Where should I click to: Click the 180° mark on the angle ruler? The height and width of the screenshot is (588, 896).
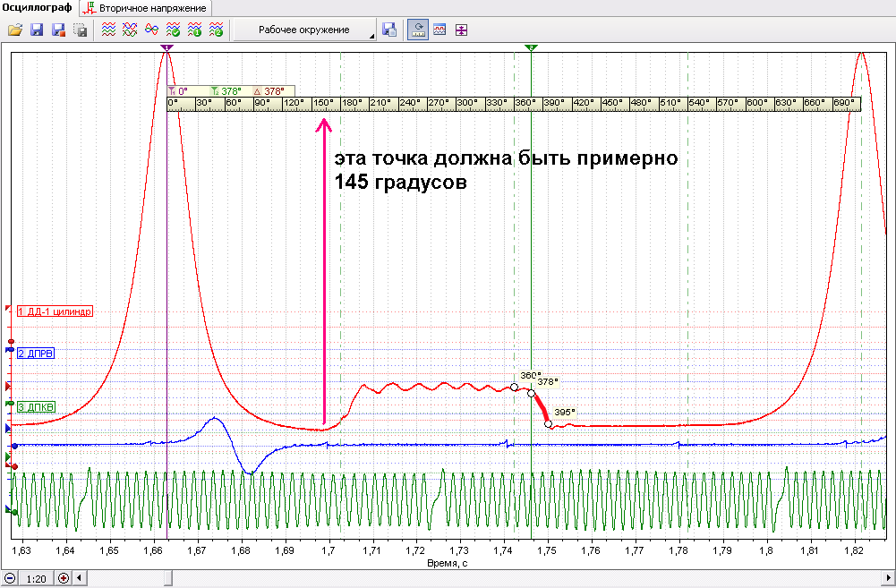pos(352,103)
